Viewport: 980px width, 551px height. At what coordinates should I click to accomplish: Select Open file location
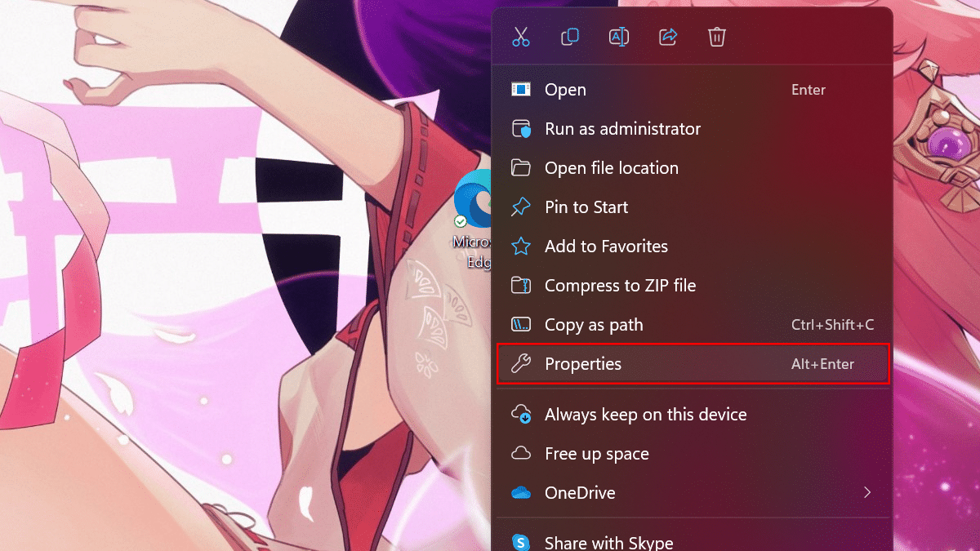coord(611,168)
